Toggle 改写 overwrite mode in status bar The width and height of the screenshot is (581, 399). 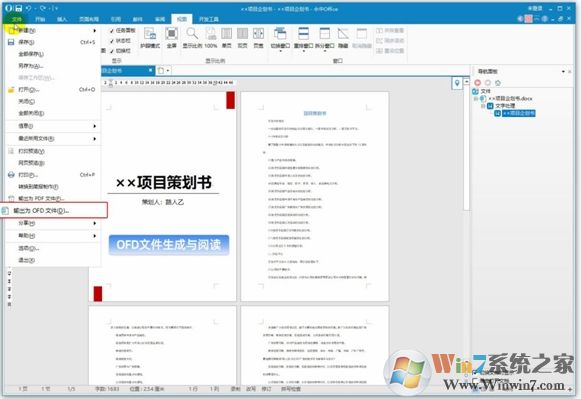251,389
